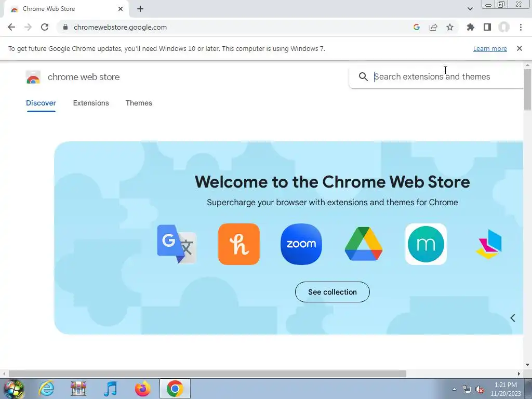Screen dimensions: 532x399
Task: Click the Welcome to the Chrome Web Store heading
Action: click(332, 182)
